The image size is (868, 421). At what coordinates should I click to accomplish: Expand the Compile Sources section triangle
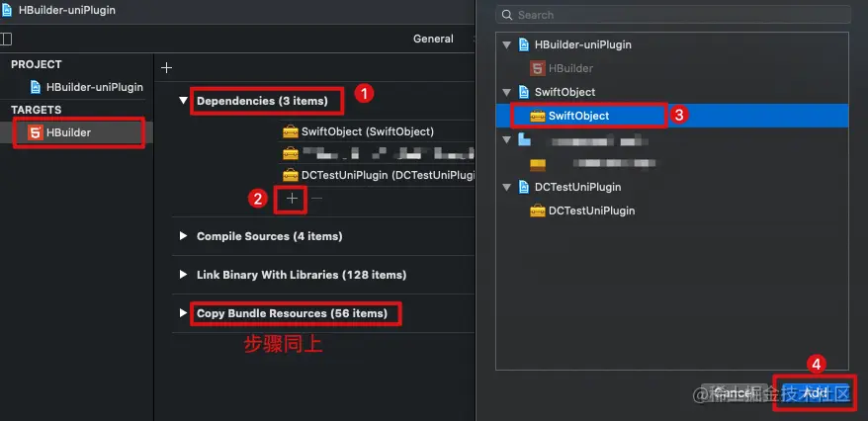[183, 236]
